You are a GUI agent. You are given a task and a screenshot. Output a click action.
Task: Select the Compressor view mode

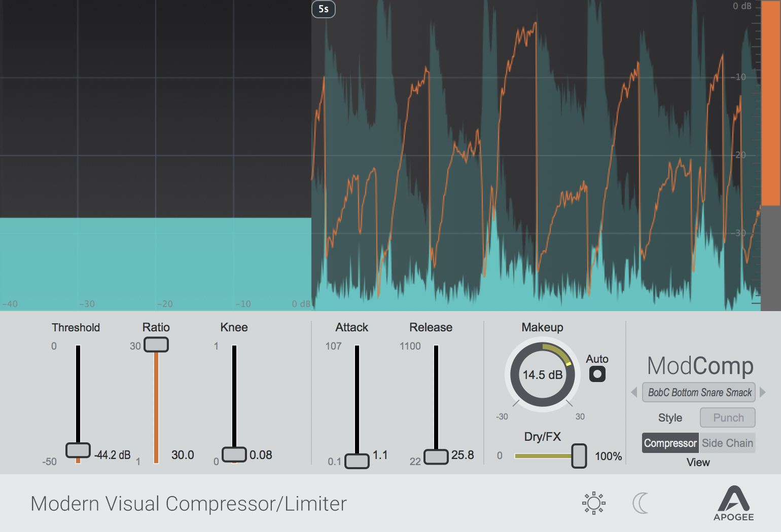click(670, 442)
